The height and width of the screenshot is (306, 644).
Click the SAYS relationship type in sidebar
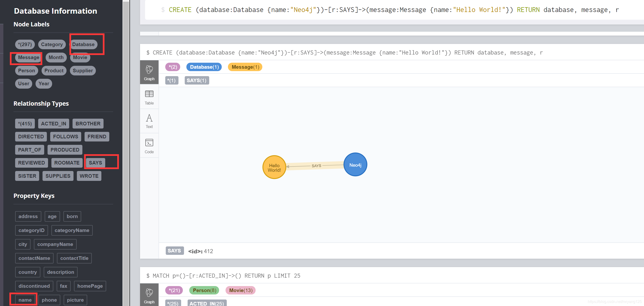pos(95,163)
